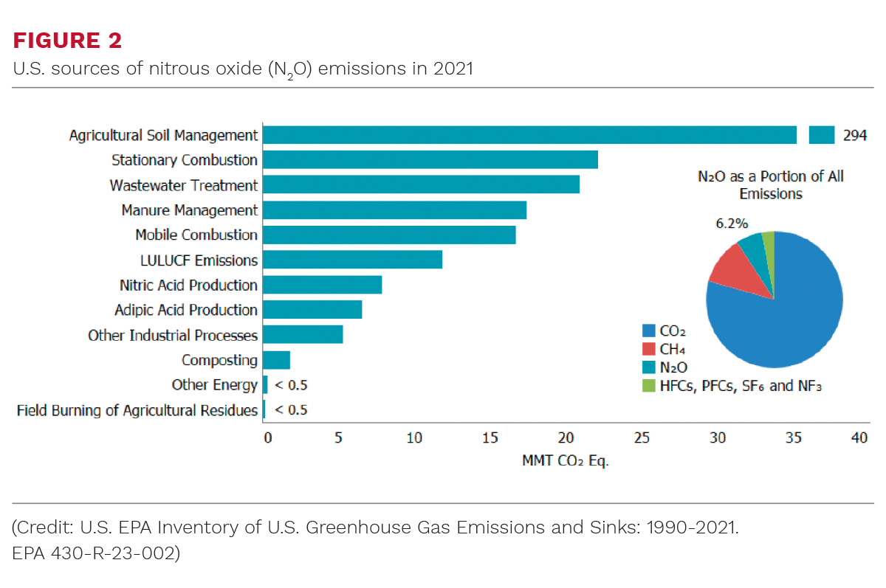Select the Other Industrial Processes bar
This screenshot has height=588, width=886.
pyautogui.click(x=303, y=335)
